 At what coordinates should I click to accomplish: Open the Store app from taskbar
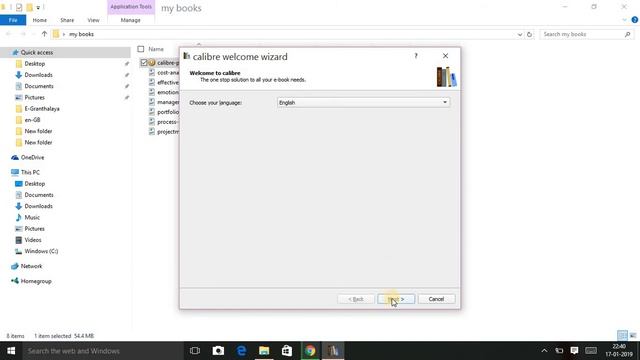pos(287,351)
